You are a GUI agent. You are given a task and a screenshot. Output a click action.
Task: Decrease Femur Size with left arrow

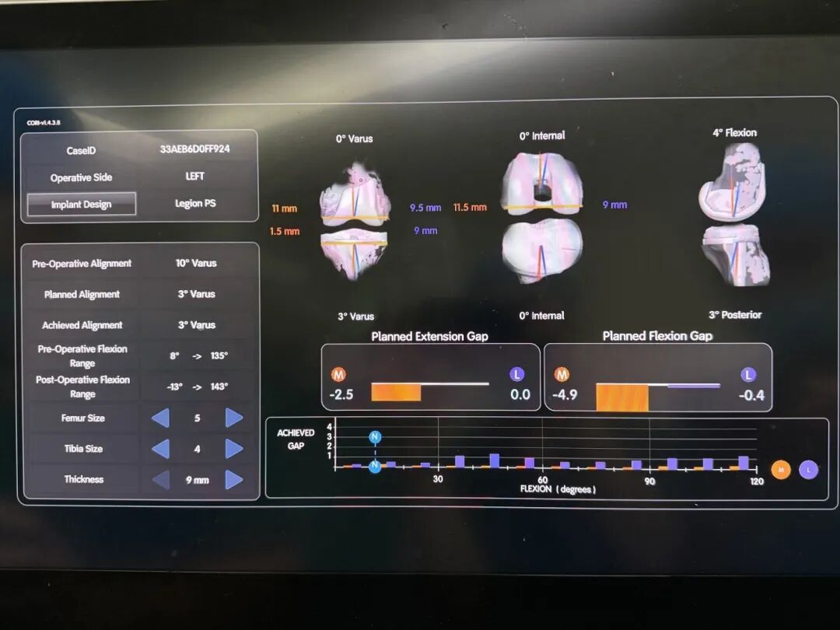(160, 418)
